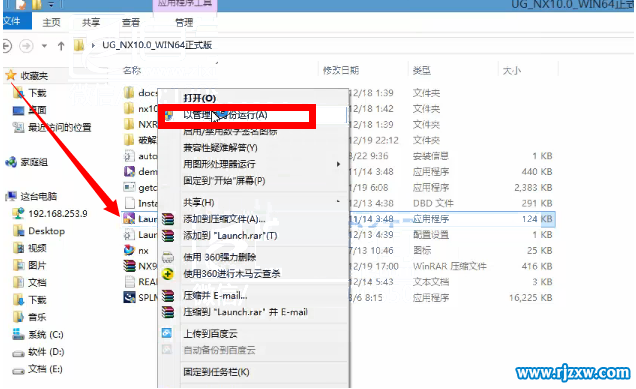The image size is (636, 389).
Task: Sort by the 类型 column header
Action: (x=421, y=71)
